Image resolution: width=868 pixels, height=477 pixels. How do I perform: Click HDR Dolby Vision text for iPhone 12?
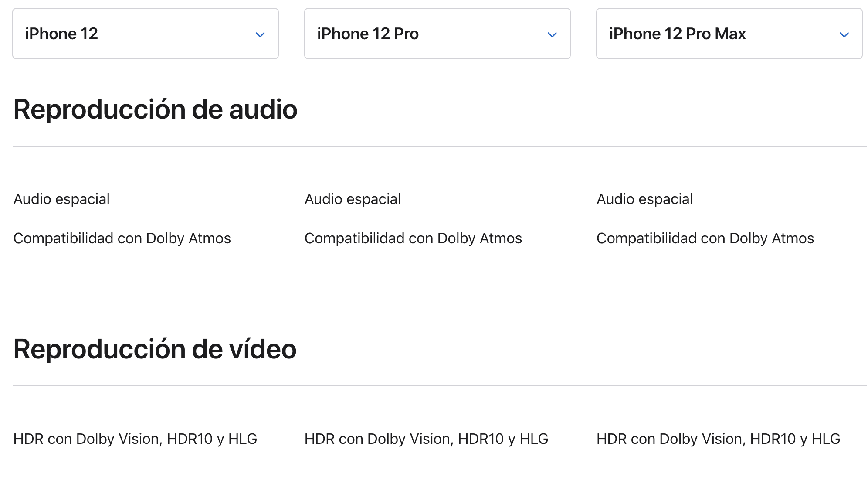(135, 439)
